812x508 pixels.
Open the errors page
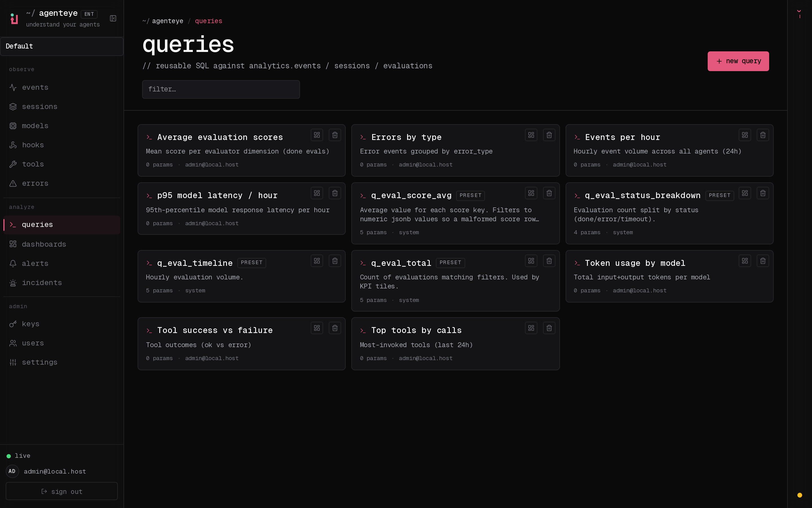click(62, 183)
